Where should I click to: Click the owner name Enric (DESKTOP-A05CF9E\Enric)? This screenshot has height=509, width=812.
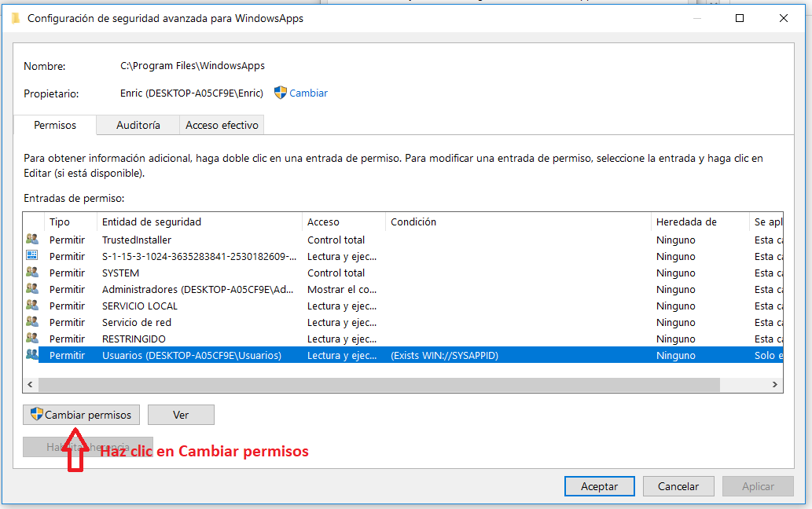coord(192,93)
